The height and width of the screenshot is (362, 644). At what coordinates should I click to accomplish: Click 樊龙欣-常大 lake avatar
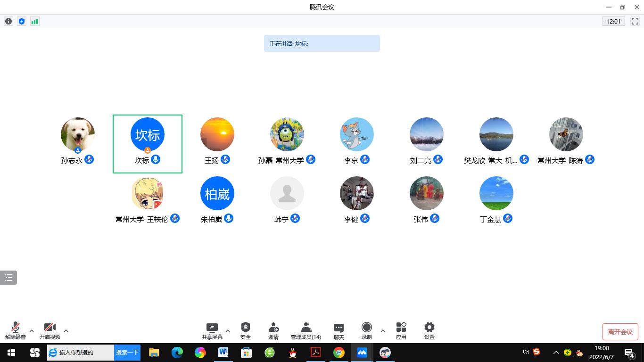(x=496, y=134)
